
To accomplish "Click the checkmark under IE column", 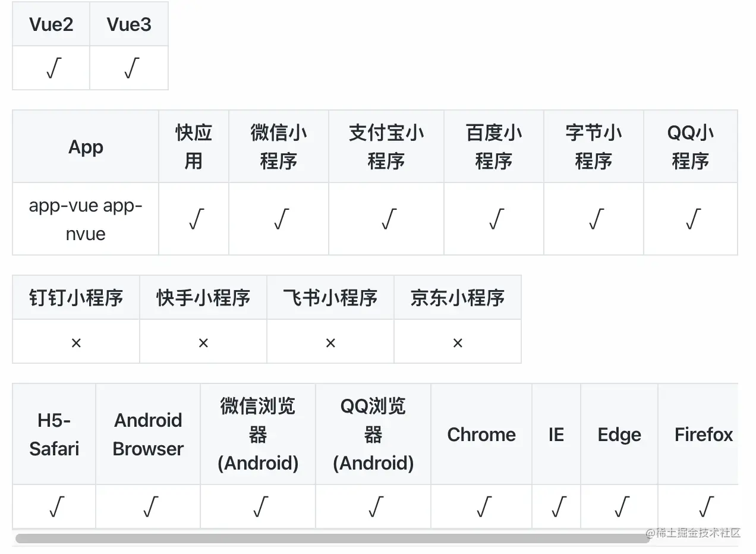I will [557, 506].
